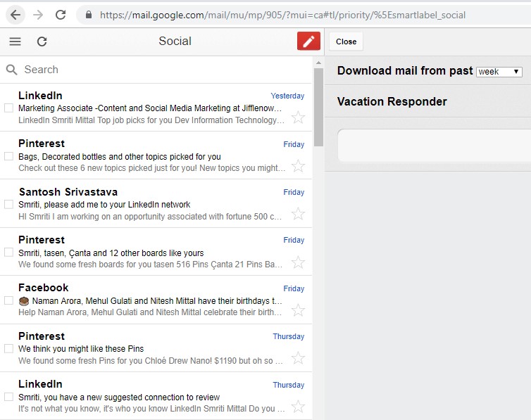
Task: Select checkbox next to Santosh Srivastava email
Action: (9, 204)
